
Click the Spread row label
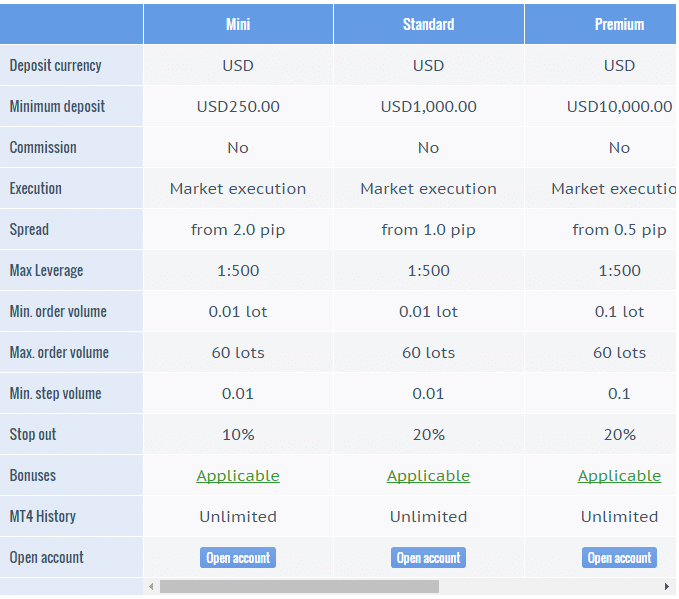[29, 229]
